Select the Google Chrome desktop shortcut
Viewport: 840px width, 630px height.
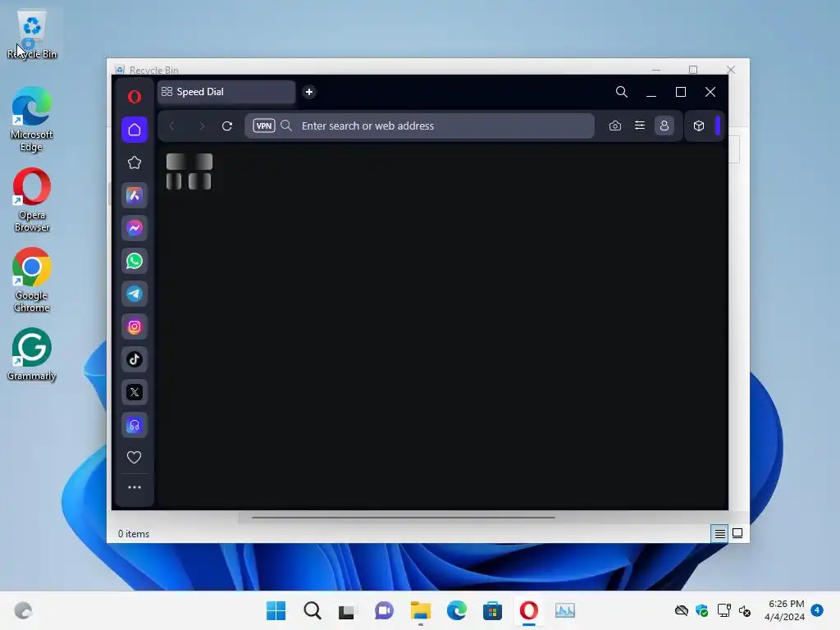[32, 281]
